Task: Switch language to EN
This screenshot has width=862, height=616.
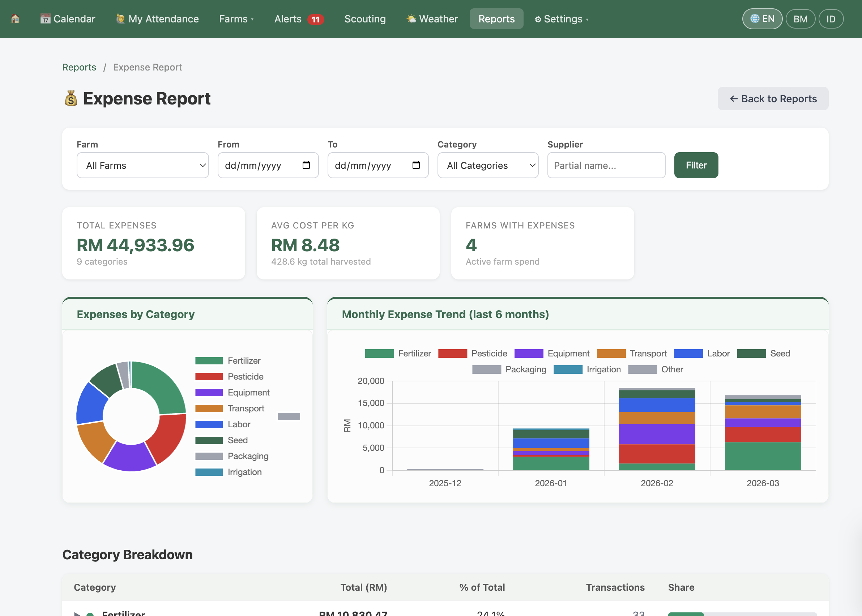Action: (x=762, y=18)
